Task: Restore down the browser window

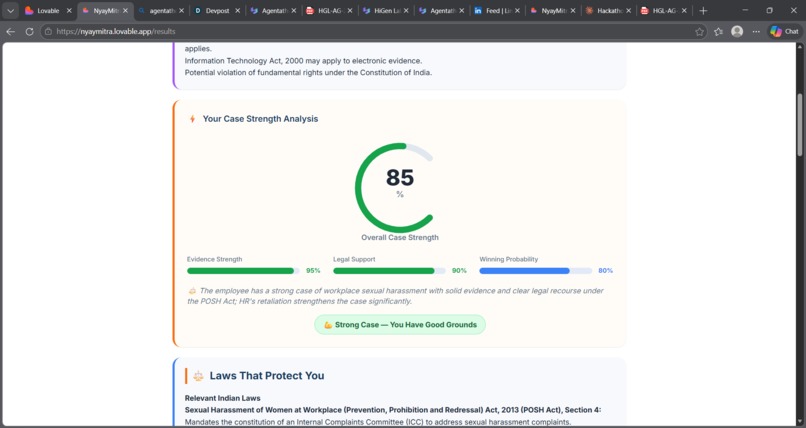Action: pos(770,10)
